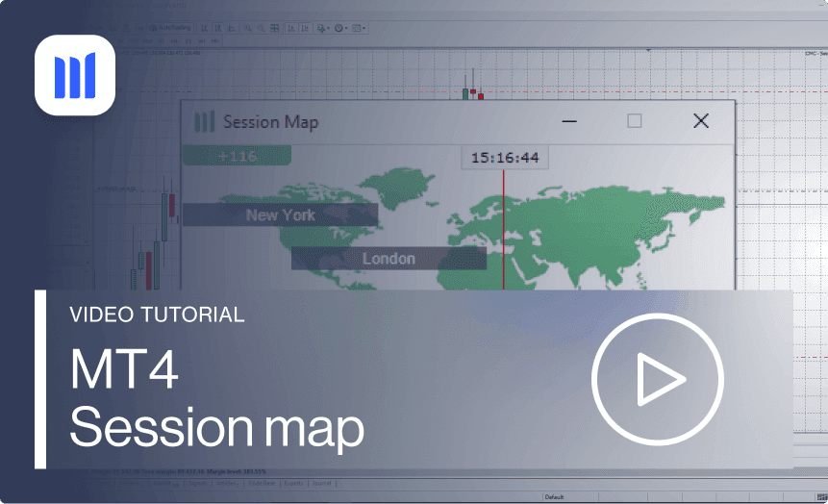Click the Session Map window title icon
Screen dimensions: 828x504
(204, 121)
